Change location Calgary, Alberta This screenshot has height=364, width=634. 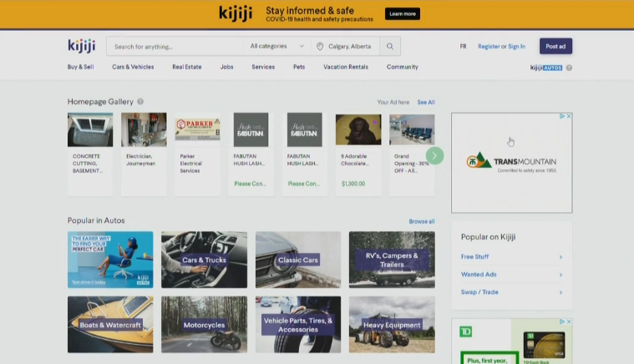point(349,47)
